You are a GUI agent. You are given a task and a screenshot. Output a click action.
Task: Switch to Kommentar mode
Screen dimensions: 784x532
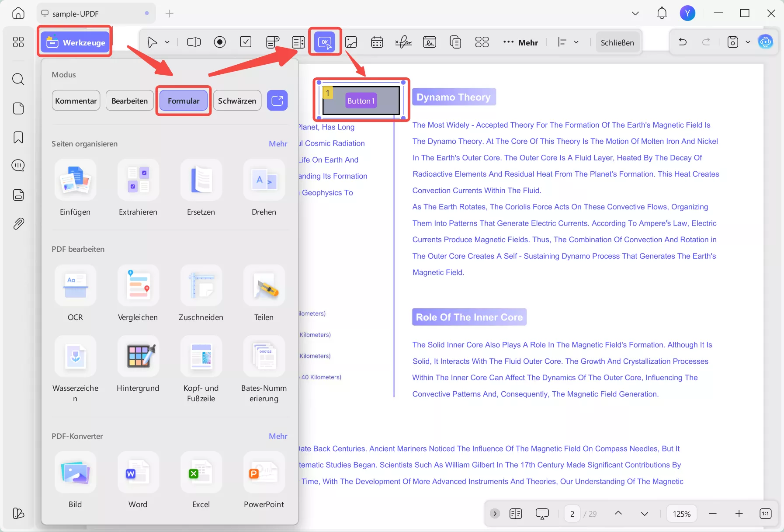76,101
